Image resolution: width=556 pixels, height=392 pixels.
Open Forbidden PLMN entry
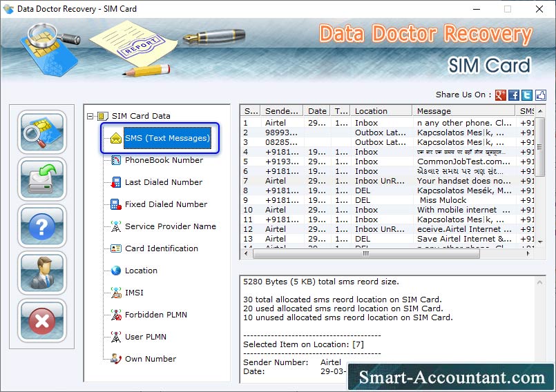pyautogui.click(x=155, y=315)
